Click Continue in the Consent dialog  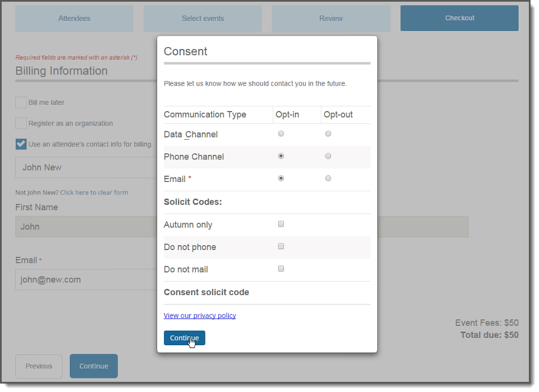pos(184,338)
